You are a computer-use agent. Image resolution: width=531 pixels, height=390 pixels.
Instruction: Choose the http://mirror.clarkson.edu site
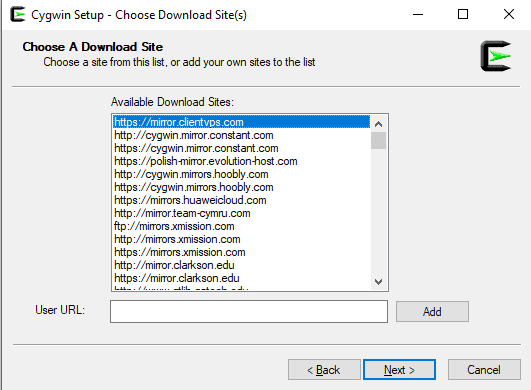[241, 265]
